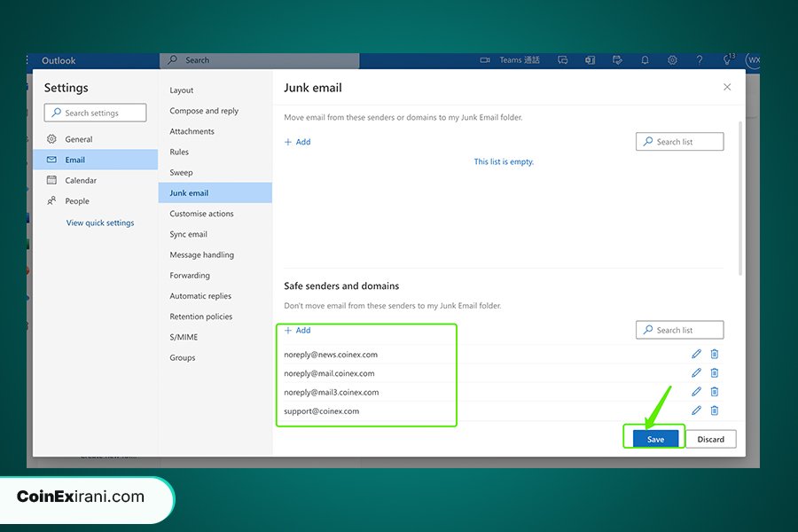
Task: Open the My Day calendar-check icon
Action: [x=617, y=60]
